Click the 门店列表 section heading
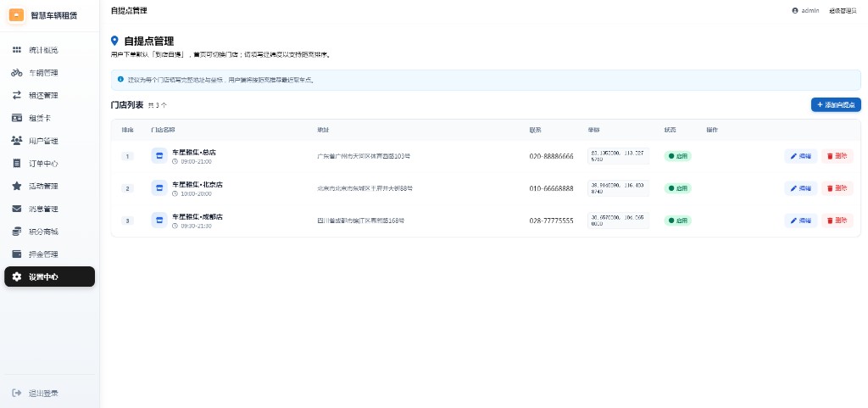 (127, 104)
